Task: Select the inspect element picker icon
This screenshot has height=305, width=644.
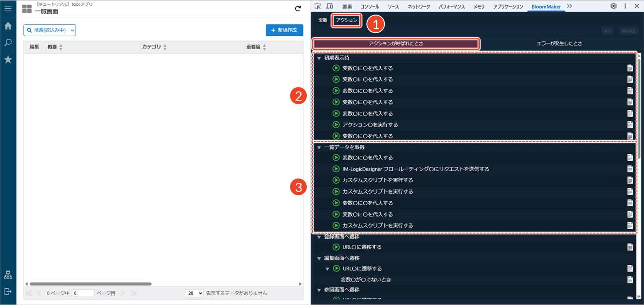Action: 318,6
